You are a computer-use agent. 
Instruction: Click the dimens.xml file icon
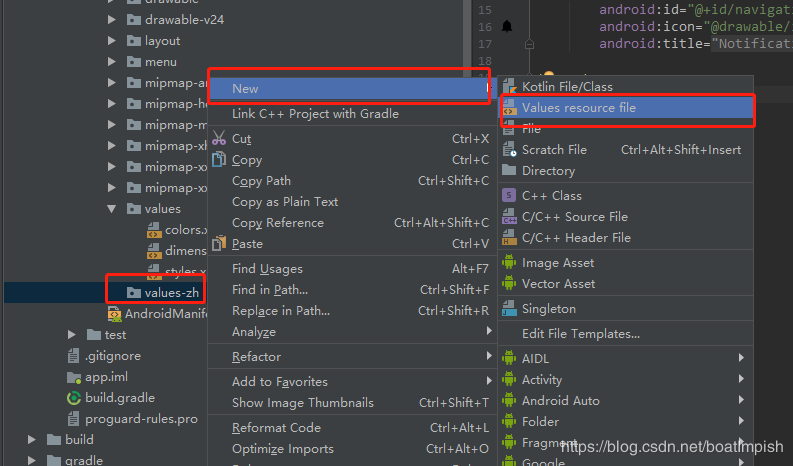(154, 250)
